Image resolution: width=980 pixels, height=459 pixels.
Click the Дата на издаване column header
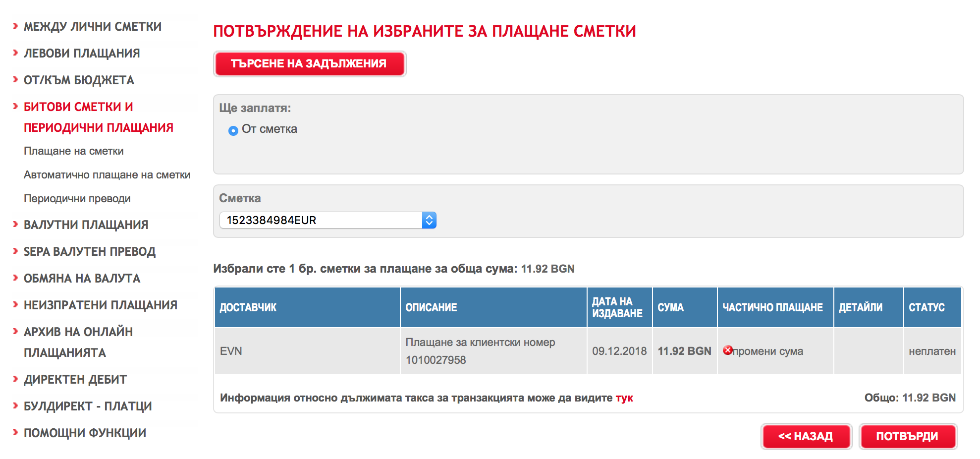click(x=620, y=307)
